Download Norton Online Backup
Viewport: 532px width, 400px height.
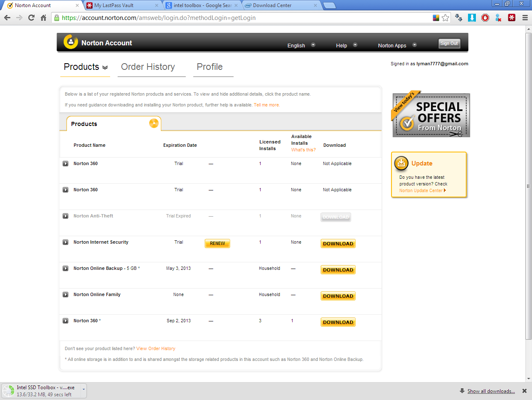tap(338, 270)
